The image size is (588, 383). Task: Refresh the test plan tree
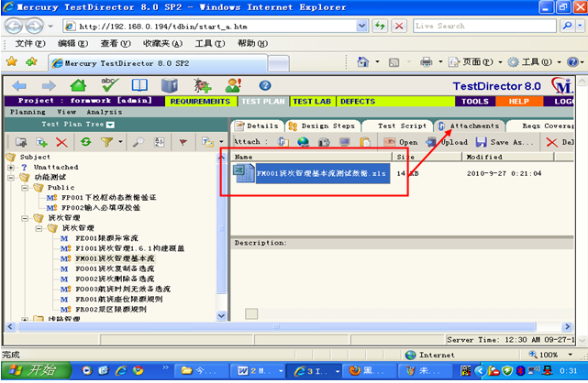(86, 142)
